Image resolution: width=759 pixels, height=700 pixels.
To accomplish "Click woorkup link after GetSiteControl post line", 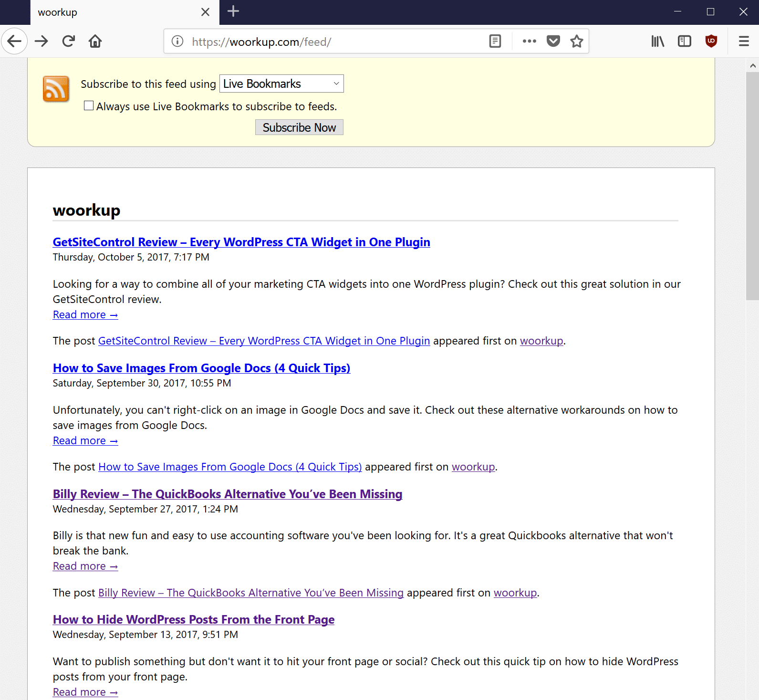I will pos(541,341).
